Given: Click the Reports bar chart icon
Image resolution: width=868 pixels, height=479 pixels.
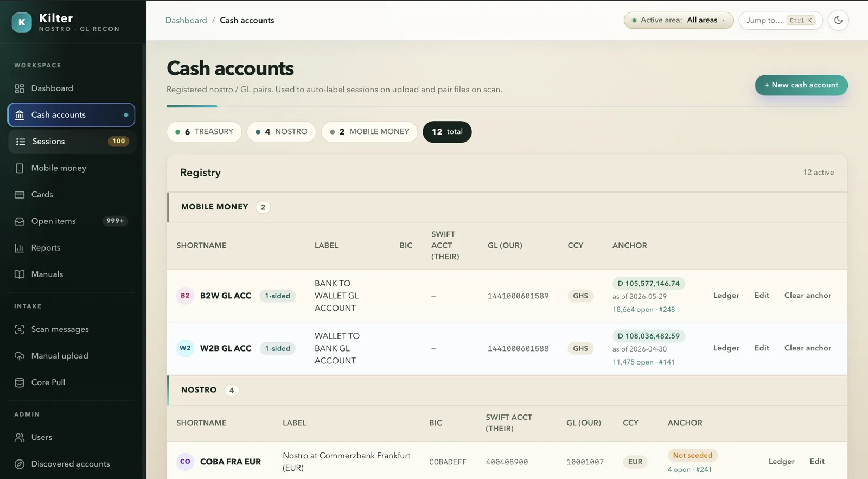Looking at the screenshot, I should 20,248.
